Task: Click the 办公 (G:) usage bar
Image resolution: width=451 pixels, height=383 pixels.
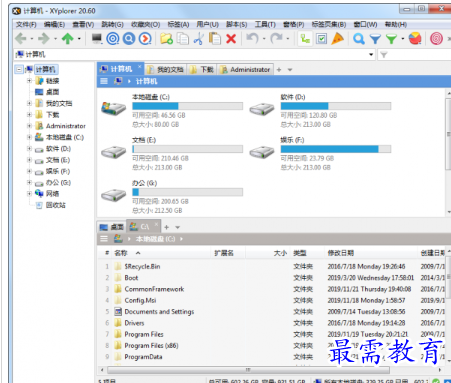Action: [187, 192]
